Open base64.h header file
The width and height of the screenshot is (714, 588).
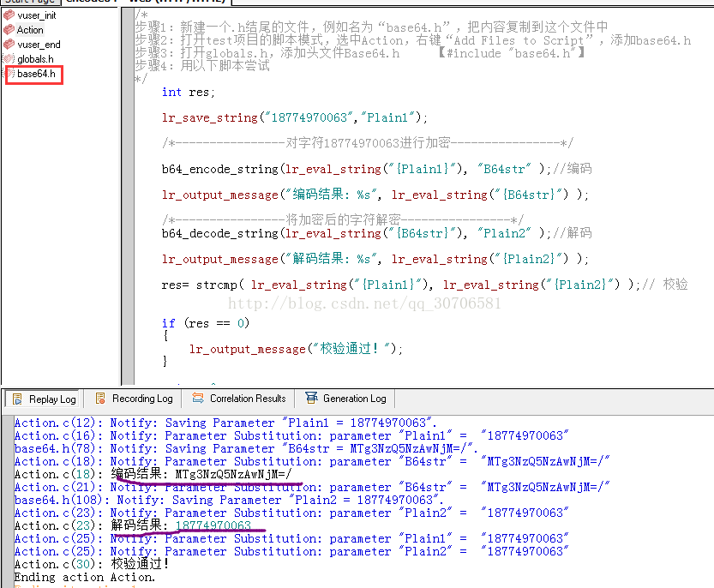(x=36, y=74)
